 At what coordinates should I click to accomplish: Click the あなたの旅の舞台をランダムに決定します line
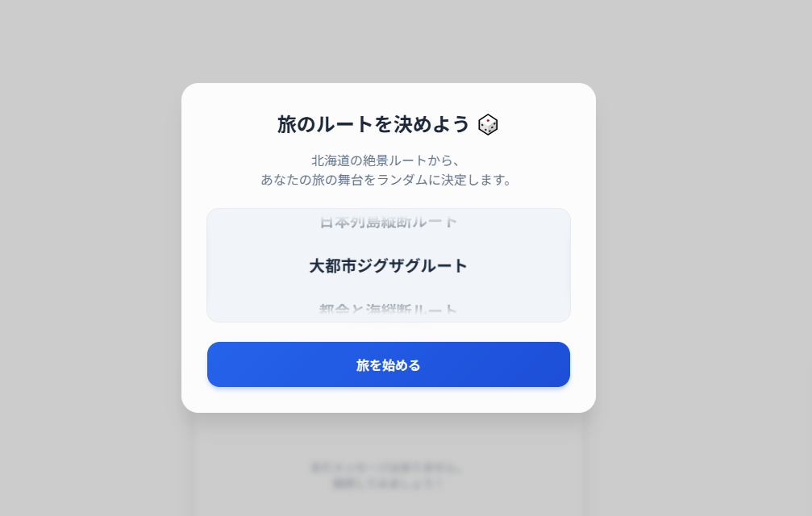[x=385, y=180]
